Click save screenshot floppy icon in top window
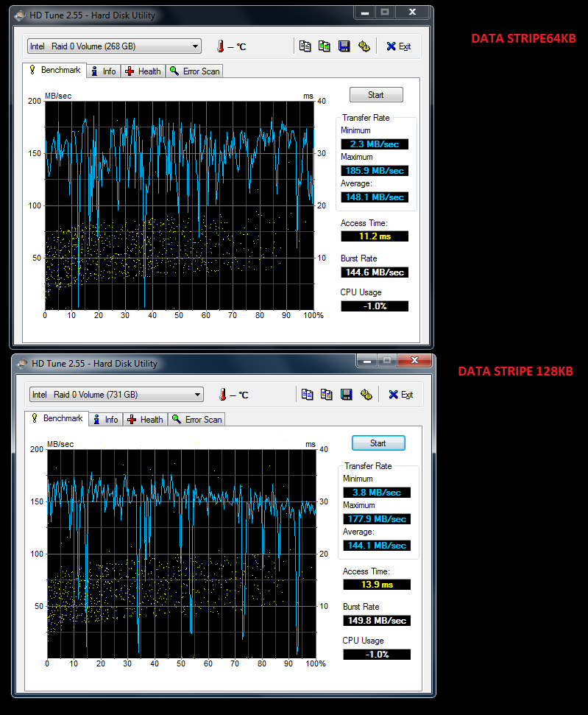The width and height of the screenshot is (588, 715). pyautogui.click(x=344, y=46)
